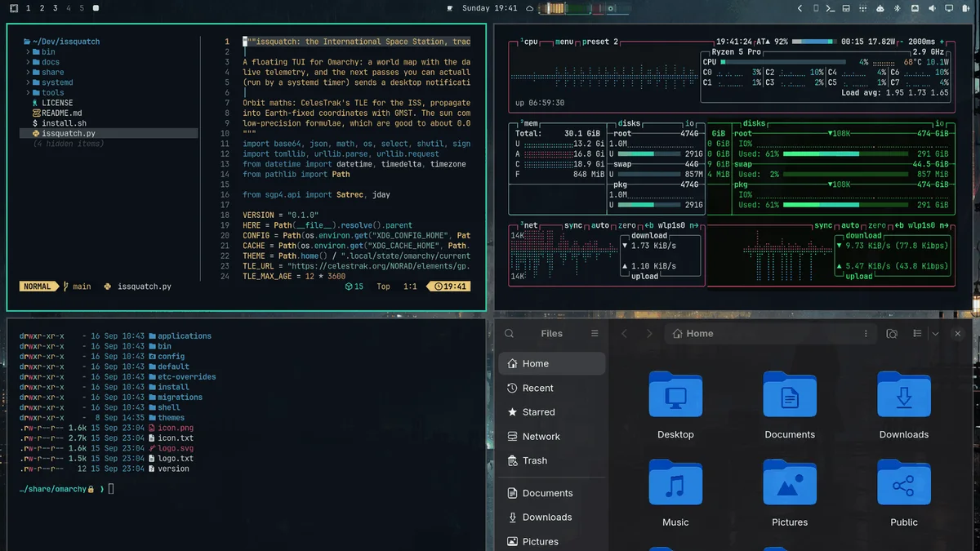Screen dimensions: 980x551
Task: Open Downloads bookmark in Files sidebar
Action: 552,517
